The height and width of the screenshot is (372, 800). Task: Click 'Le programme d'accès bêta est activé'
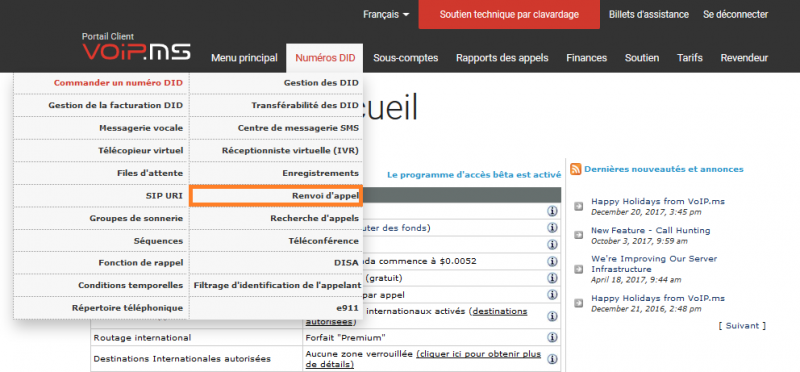point(474,175)
